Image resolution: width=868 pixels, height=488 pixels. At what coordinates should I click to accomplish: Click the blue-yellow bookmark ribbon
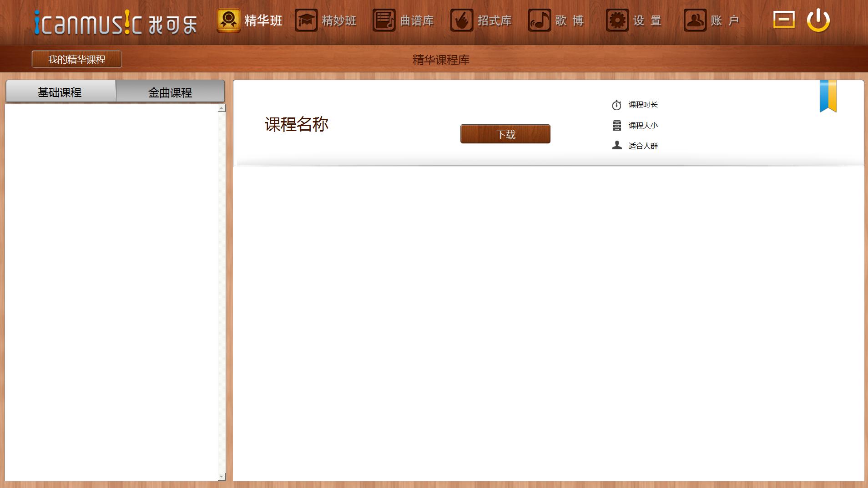click(x=828, y=96)
